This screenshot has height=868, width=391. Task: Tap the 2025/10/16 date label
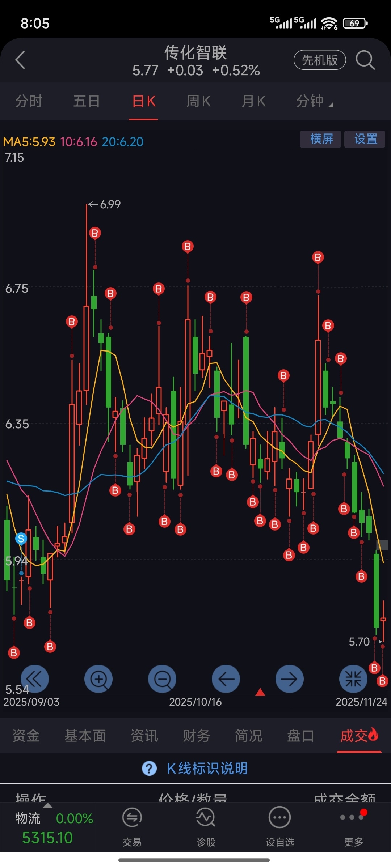pos(195,702)
